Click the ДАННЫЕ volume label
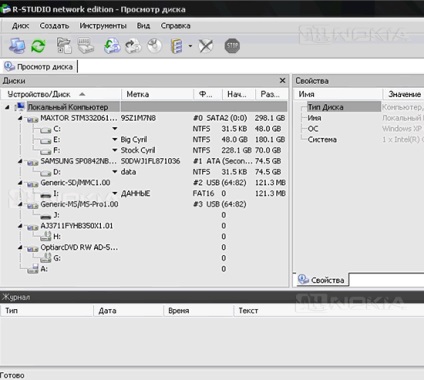Viewport: 424px width, 380px height. (x=135, y=193)
